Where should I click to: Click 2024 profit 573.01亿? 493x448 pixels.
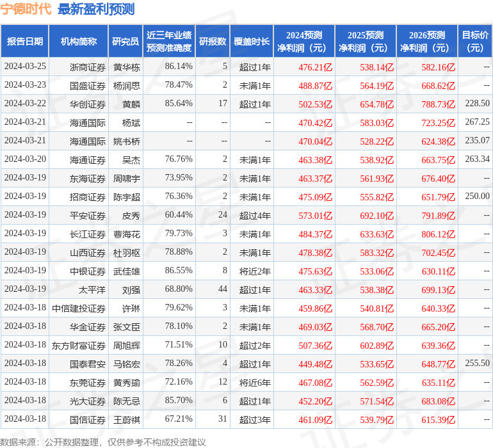(316, 216)
